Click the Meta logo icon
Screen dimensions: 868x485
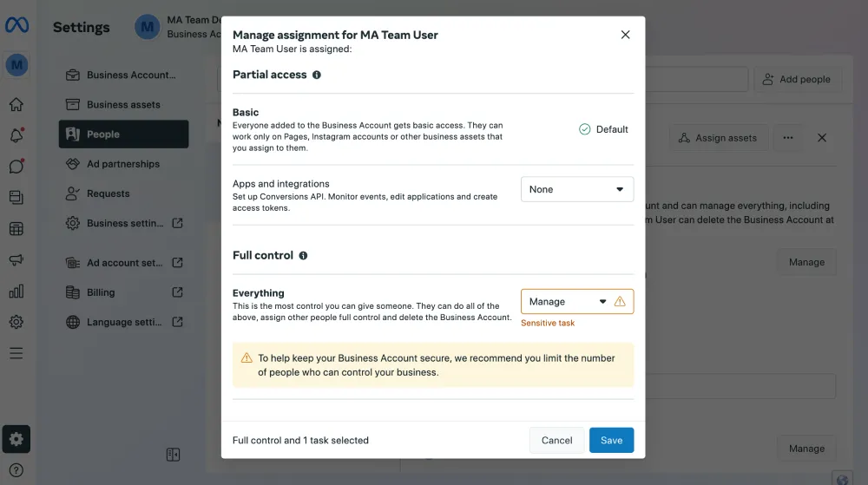click(16, 26)
